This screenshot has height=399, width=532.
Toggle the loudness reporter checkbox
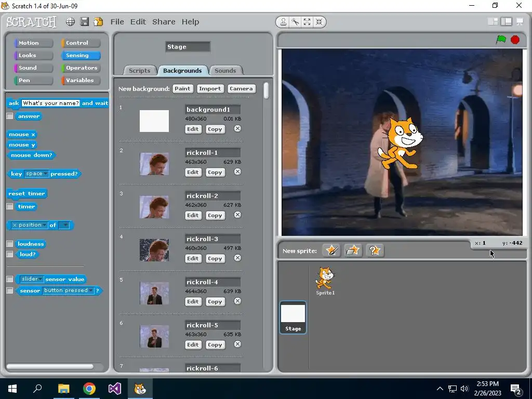tap(10, 244)
